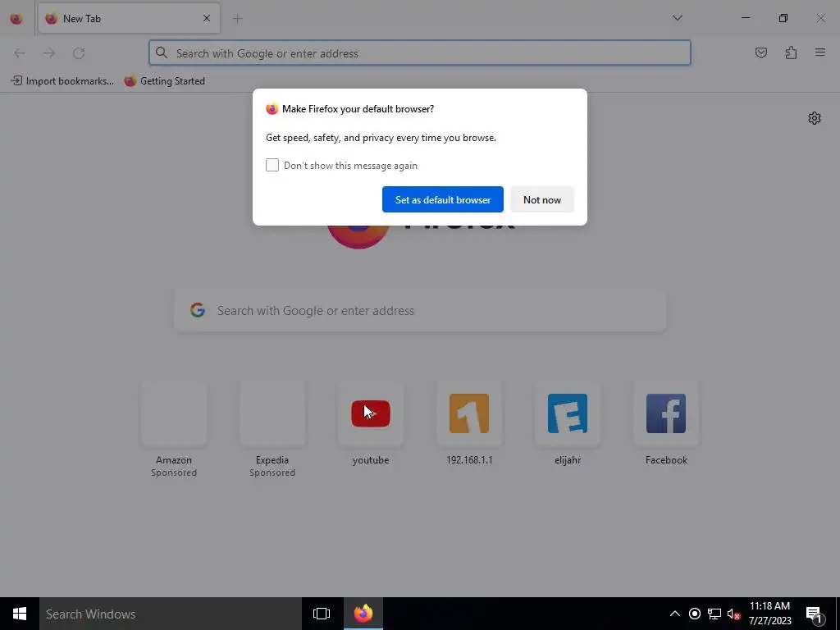This screenshot has height=630, width=840.
Task: Click the Windows Start button
Action: (20, 614)
